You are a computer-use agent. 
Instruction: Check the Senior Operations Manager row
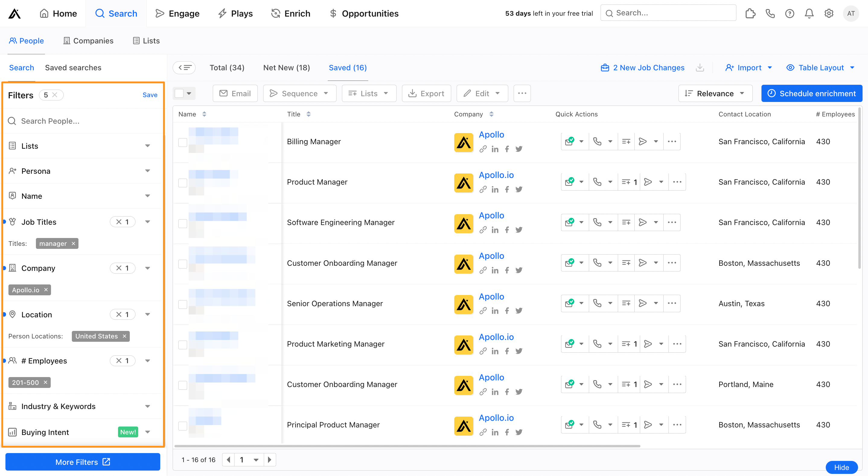(x=183, y=304)
